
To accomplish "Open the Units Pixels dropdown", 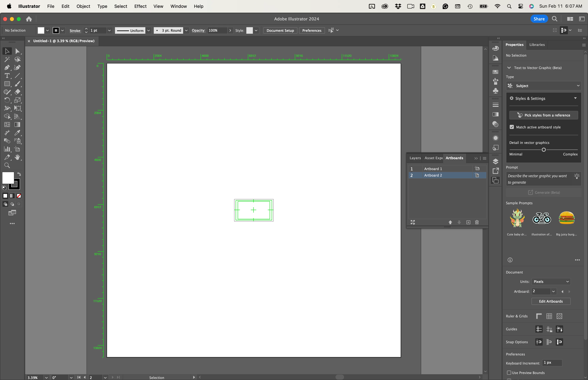I will coord(551,282).
